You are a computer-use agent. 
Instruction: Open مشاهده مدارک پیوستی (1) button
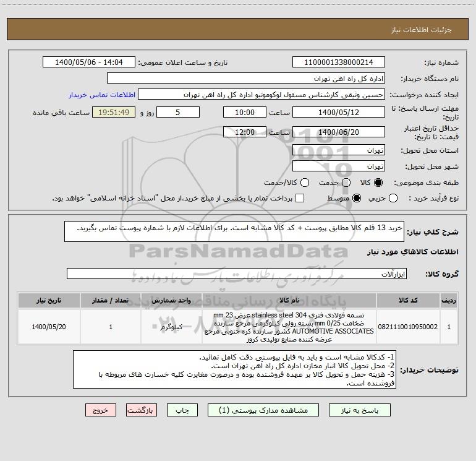(263, 410)
